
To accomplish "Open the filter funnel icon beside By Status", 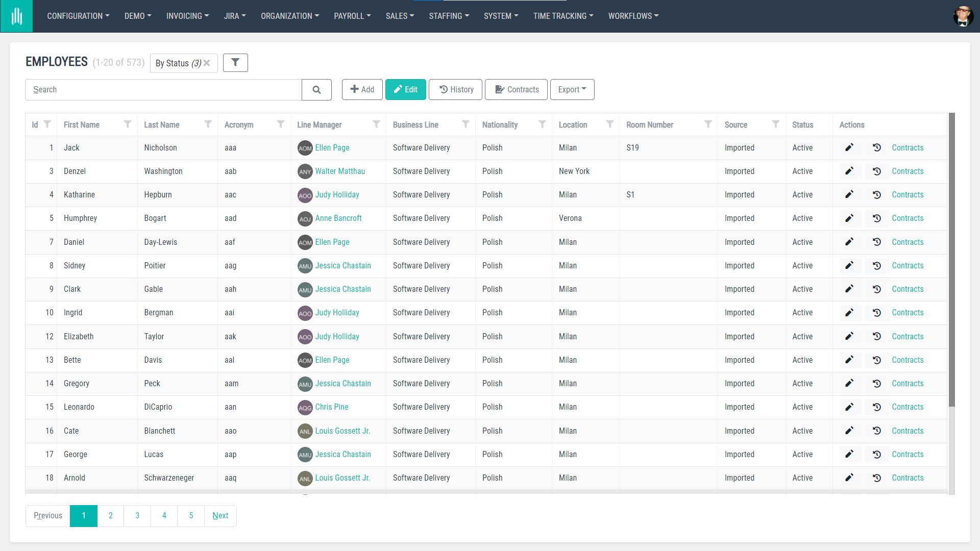I will point(235,62).
